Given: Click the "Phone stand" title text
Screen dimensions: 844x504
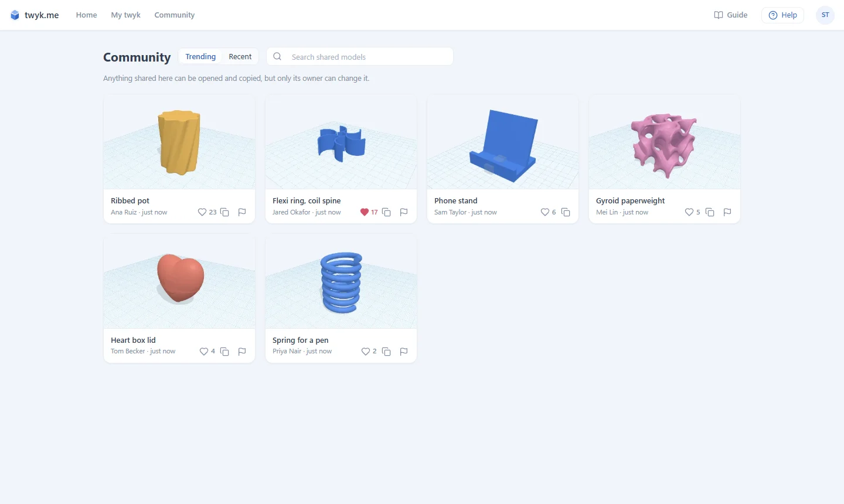Looking at the screenshot, I should point(456,200).
